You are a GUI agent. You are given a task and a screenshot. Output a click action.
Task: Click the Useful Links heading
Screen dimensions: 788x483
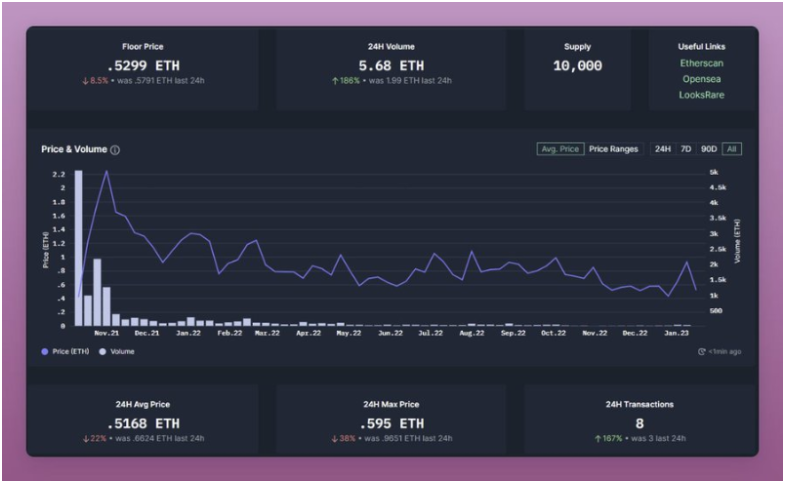(702, 47)
